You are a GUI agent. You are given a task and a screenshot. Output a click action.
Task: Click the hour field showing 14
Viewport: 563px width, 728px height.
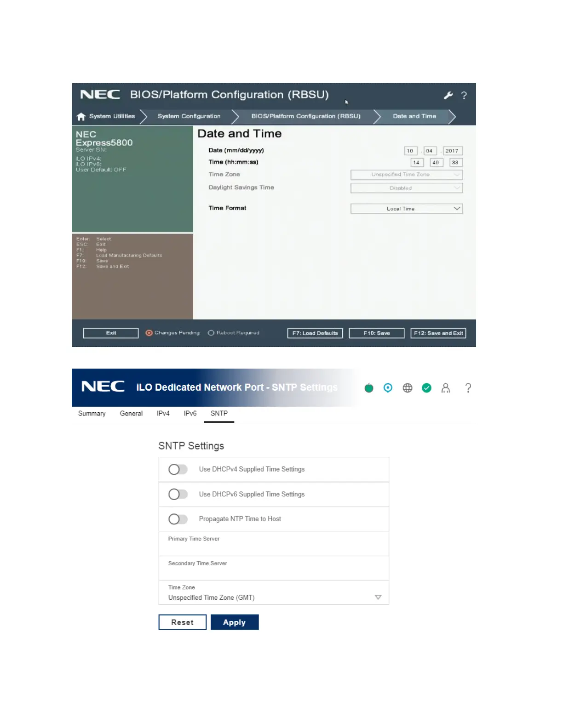coord(416,162)
